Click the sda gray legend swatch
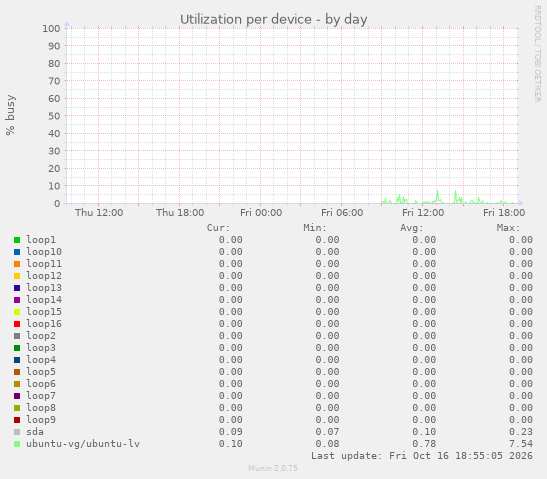This screenshot has width=547, height=479. click(17, 432)
